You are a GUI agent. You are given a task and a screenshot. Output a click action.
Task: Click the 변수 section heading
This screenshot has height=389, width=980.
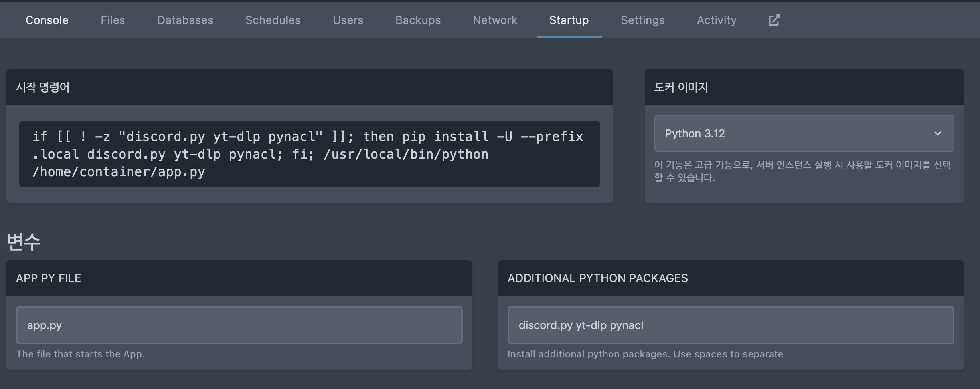click(24, 241)
